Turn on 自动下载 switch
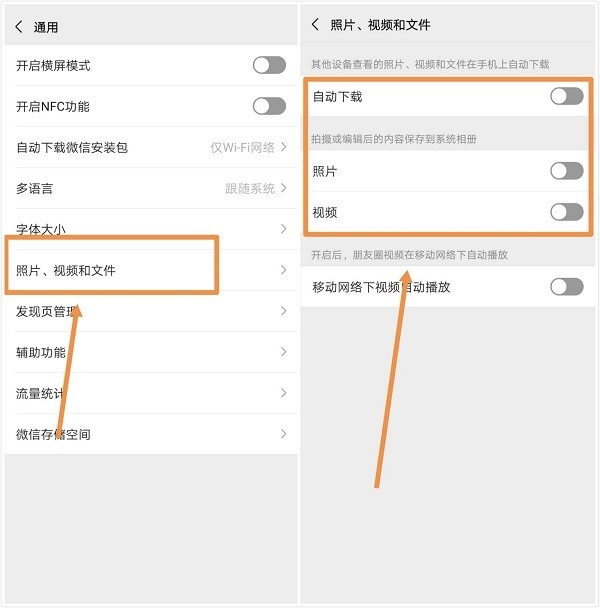The height and width of the screenshot is (608, 600). [x=566, y=96]
